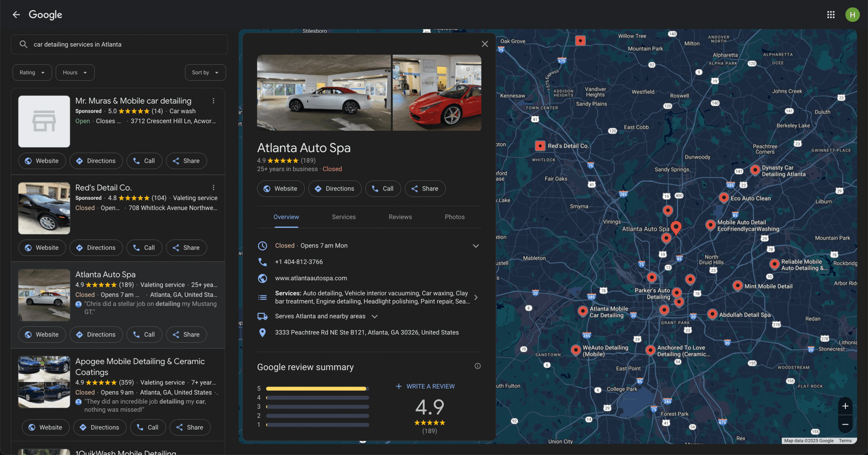
Task: Open Red's Detail Co. listing thumbnail
Action: [x=44, y=208]
